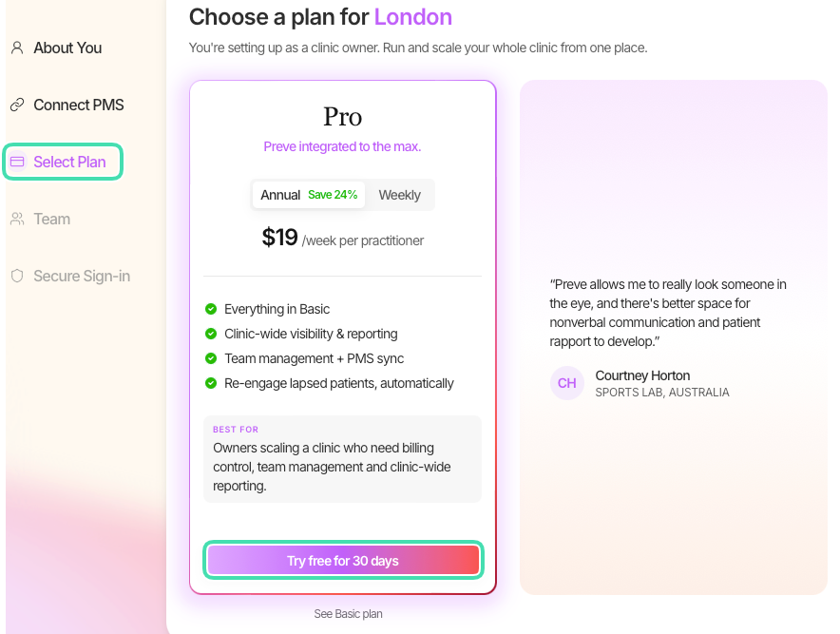Click the Best For description box
This screenshot has width=840, height=634.
pos(342,459)
